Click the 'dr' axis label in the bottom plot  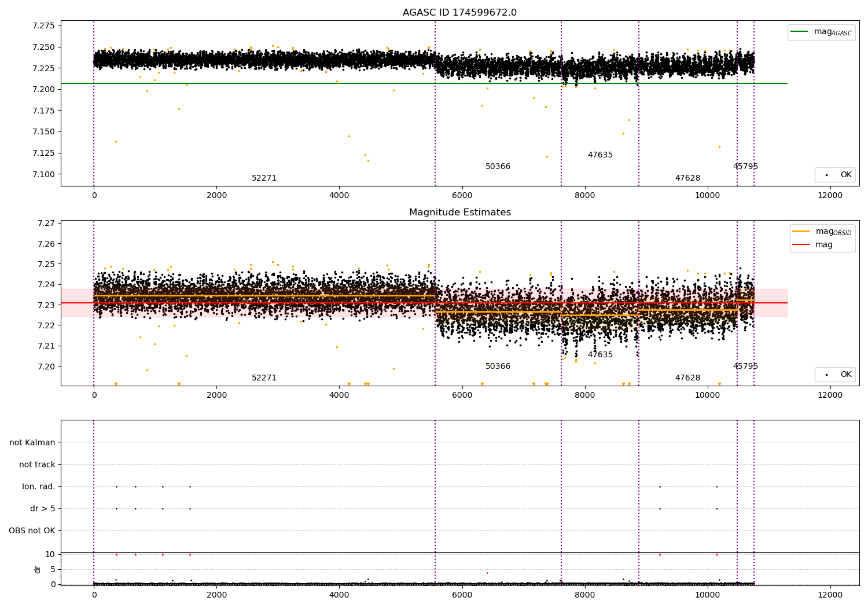coord(38,569)
